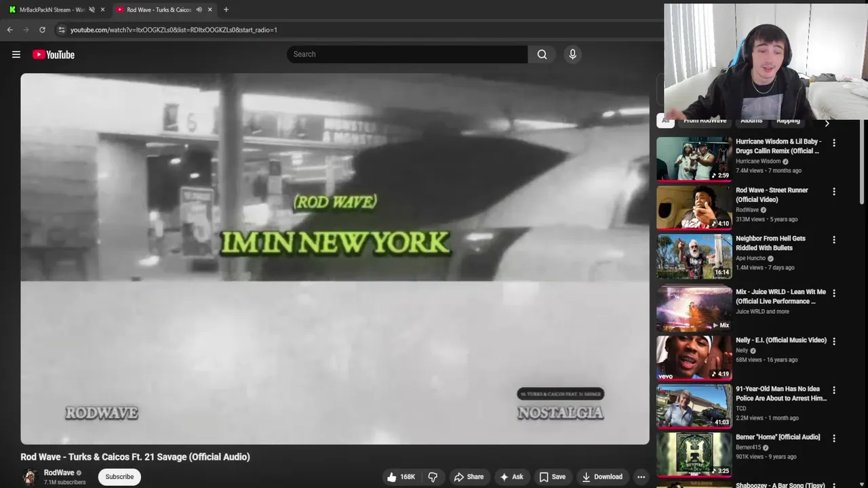
Task: Open options menu for Nelly E.I. video
Action: tap(834, 342)
